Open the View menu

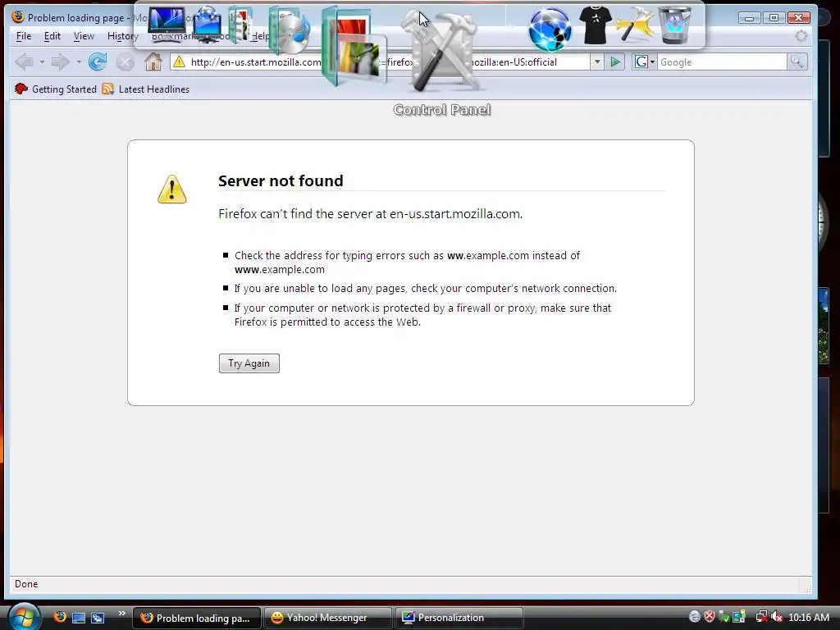click(84, 36)
